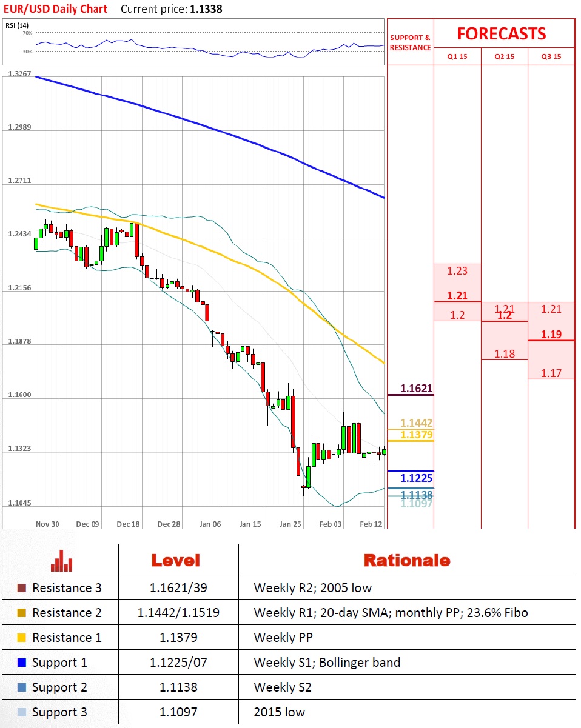Click the 'Jan 15' date axis label
Image resolution: width=581 pixels, height=728 pixels.
click(250, 524)
